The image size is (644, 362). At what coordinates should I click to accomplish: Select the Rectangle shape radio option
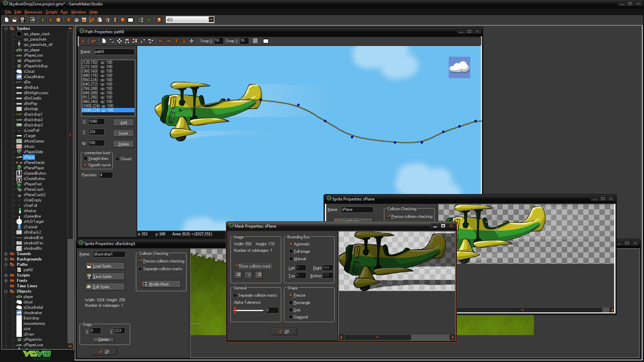291,303
